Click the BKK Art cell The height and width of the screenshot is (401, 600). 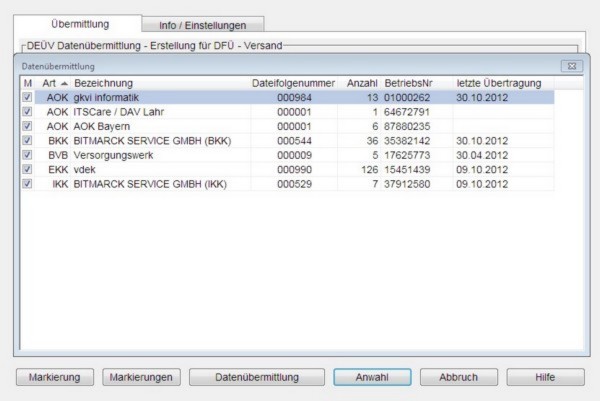click(x=58, y=141)
